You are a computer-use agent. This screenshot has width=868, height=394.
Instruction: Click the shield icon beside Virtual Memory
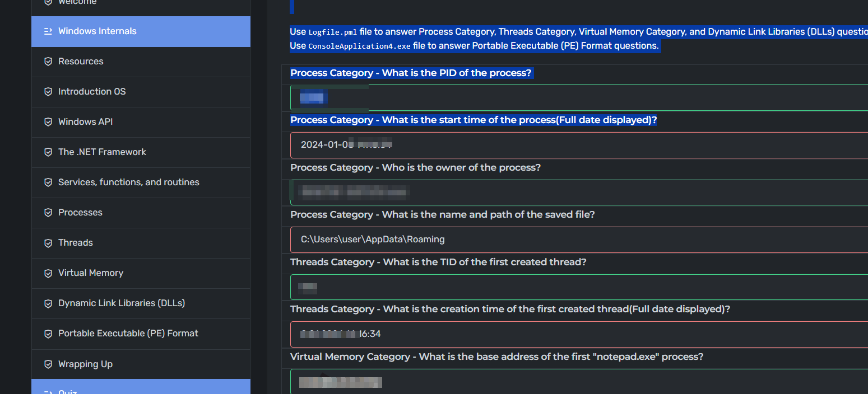click(48, 273)
